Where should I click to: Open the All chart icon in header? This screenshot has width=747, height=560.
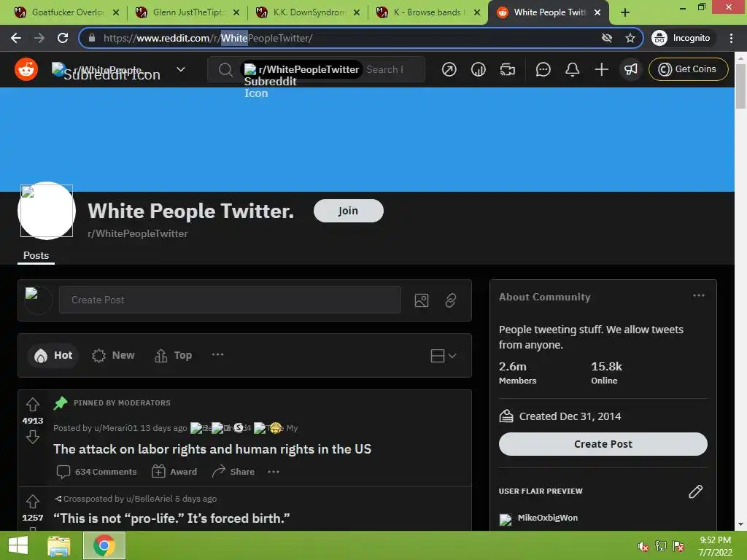coord(479,69)
